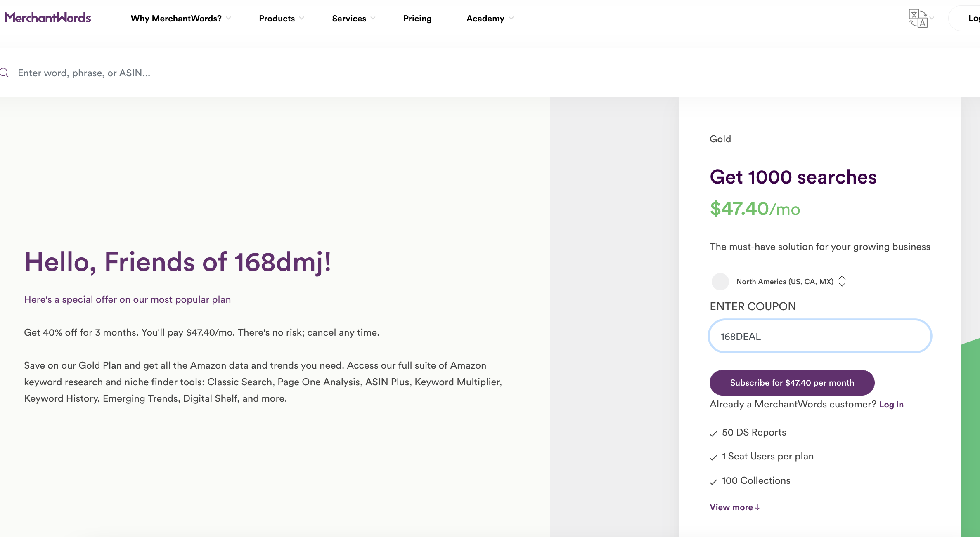
Task: Click the 'Hello, Friends of 168dmj!' heading
Action: click(178, 262)
